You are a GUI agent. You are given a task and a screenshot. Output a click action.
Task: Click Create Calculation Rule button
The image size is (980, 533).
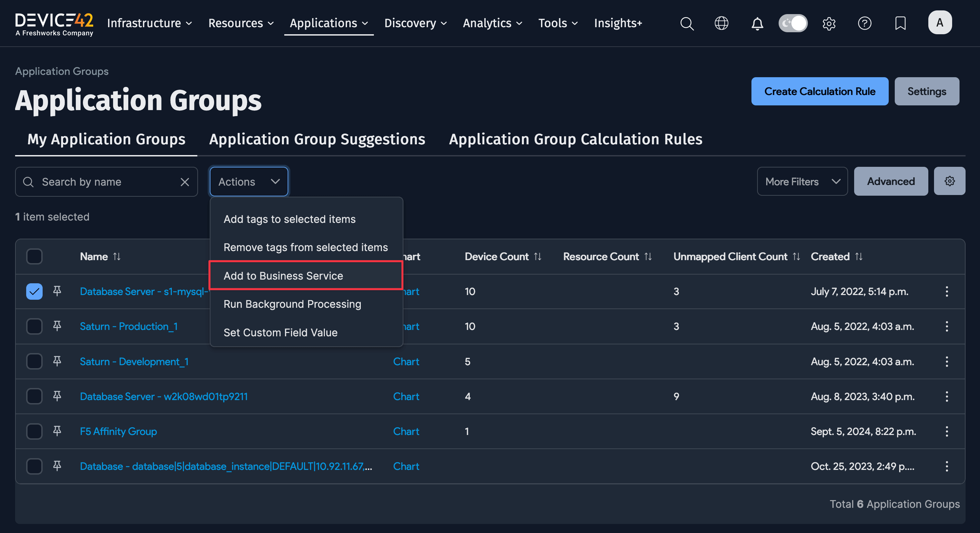pyautogui.click(x=820, y=91)
